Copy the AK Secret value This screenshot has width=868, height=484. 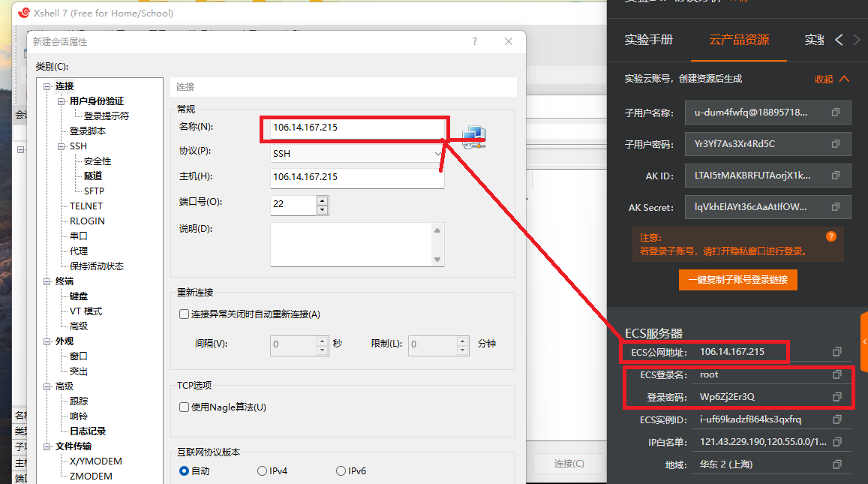click(835, 207)
